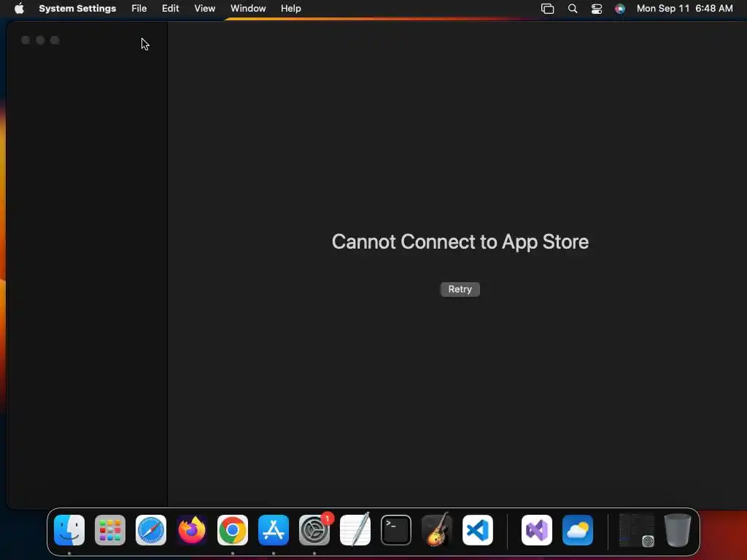
Task: Open Control Center in menu bar
Action: coord(597,9)
